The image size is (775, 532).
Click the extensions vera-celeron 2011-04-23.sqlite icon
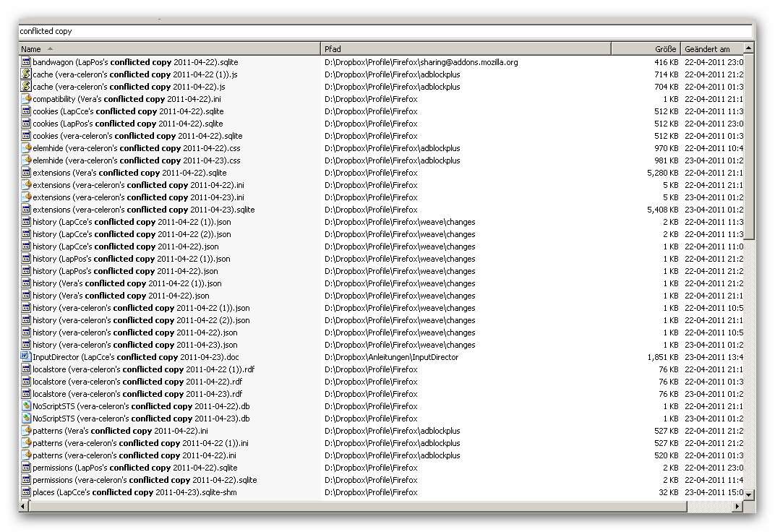point(26,210)
